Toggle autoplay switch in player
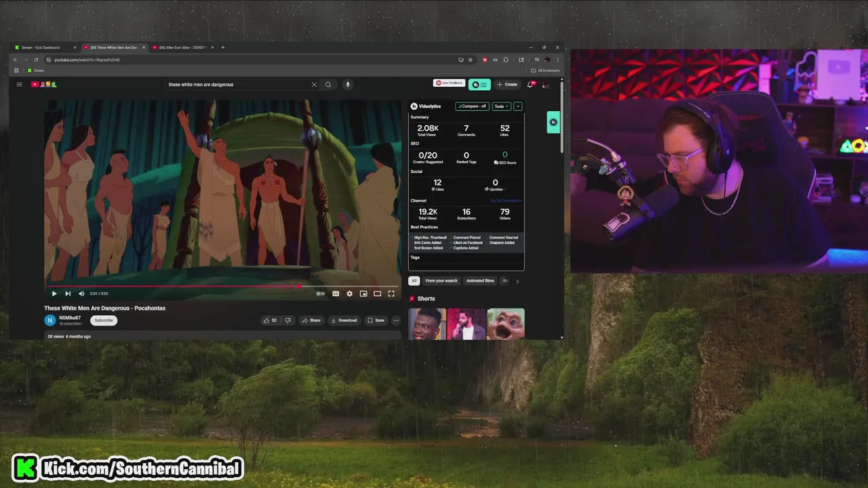868x488 pixels. pos(321,293)
